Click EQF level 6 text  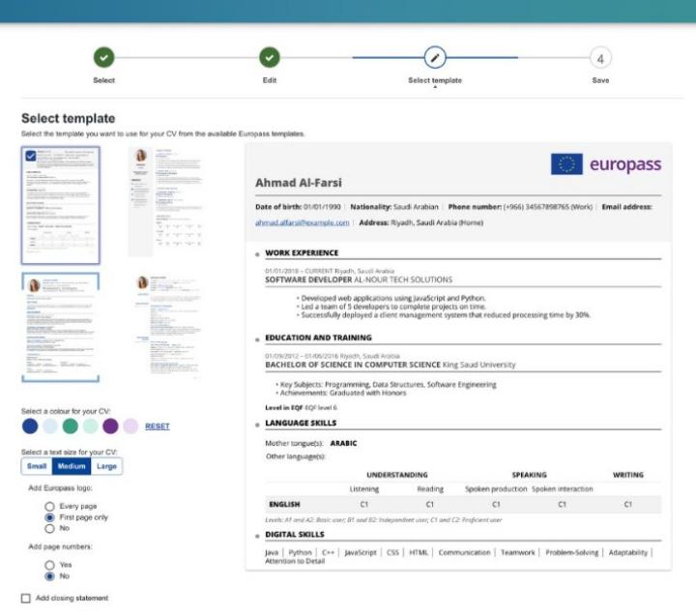pos(321,408)
